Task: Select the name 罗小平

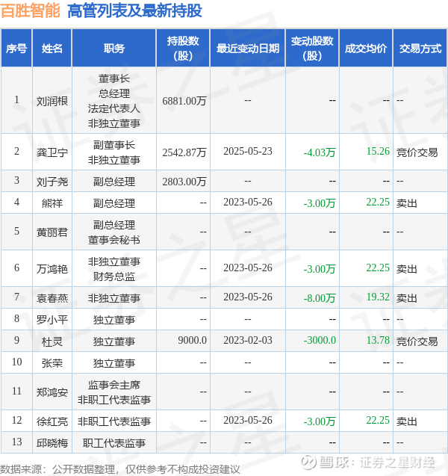Action: 52,320
